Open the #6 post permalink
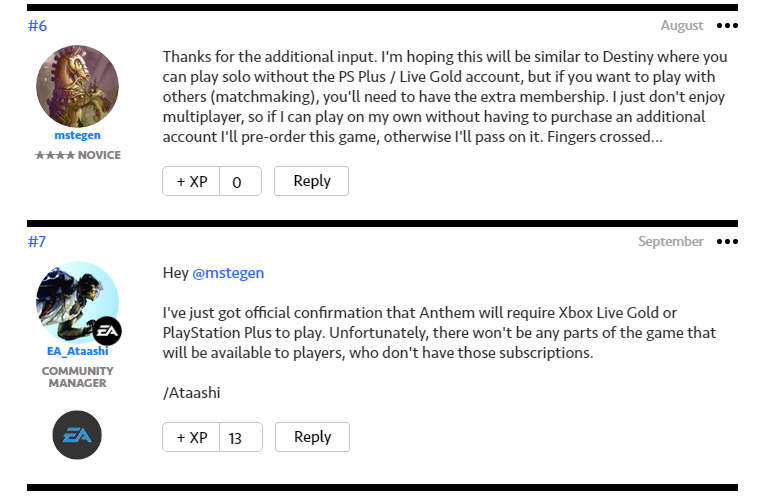The image size is (761, 497). (x=37, y=26)
